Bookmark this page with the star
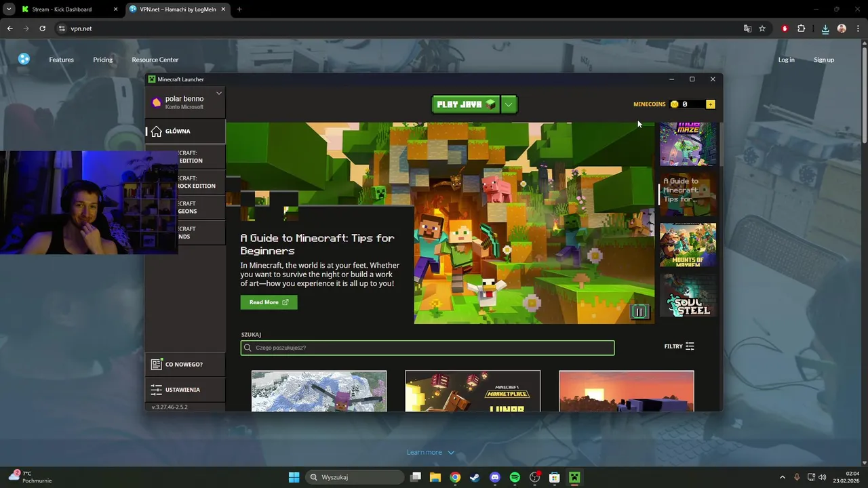 point(762,28)
